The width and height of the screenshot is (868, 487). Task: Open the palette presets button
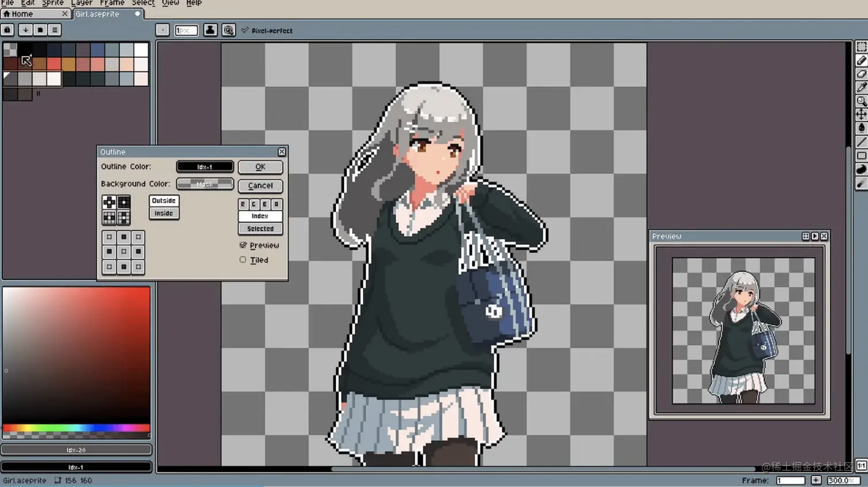pyautogui.click(x=40, y=30)
